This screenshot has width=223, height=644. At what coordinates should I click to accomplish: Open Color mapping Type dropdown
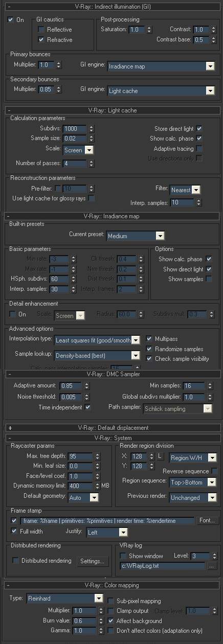65,598
